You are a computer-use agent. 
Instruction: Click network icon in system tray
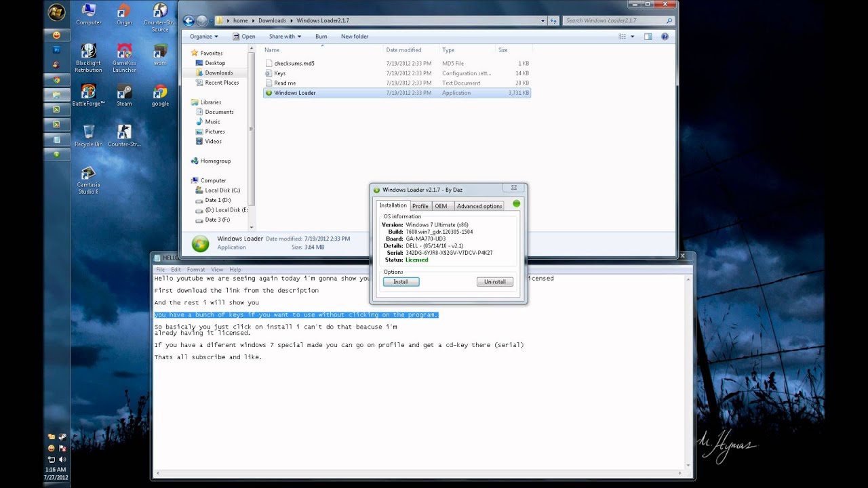[x=52, y=460]
